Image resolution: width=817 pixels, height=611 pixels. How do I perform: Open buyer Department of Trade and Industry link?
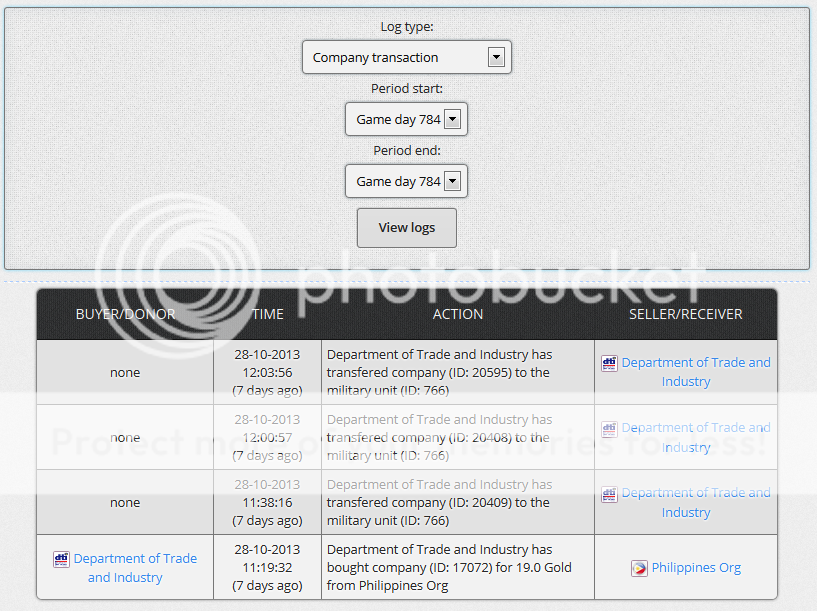pyautogui.click(x=135, y=568)
